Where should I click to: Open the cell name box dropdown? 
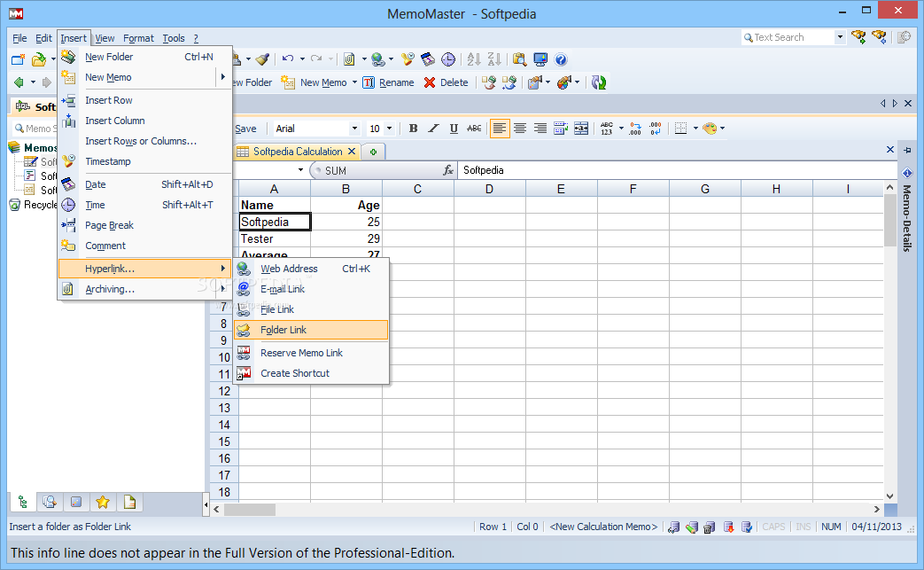[300, 170]
